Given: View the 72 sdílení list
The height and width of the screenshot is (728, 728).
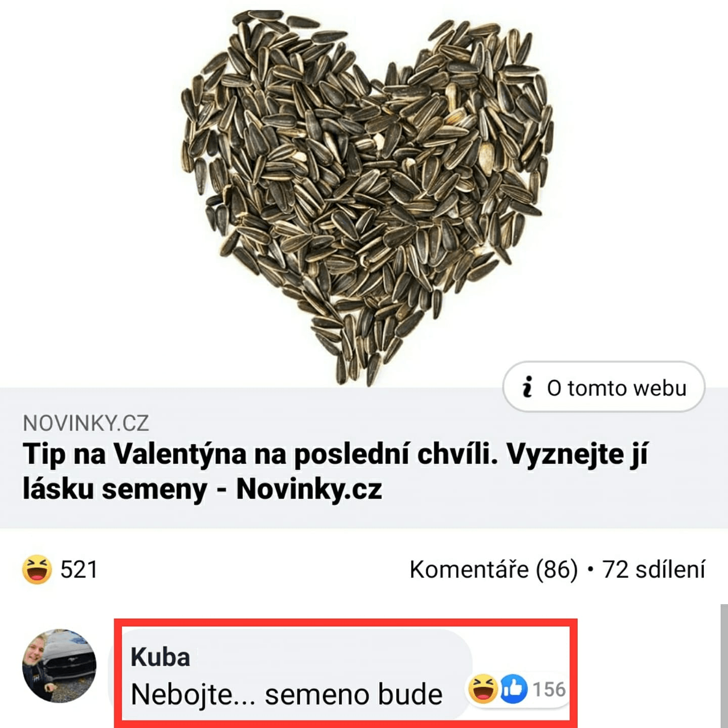Looking at the screenshot, I should pos(654,570).
